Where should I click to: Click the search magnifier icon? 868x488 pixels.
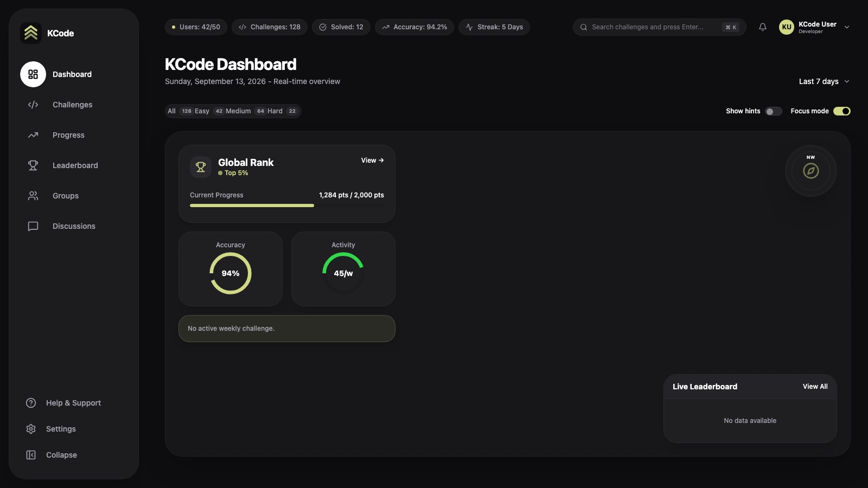click(x=584, y=27)
